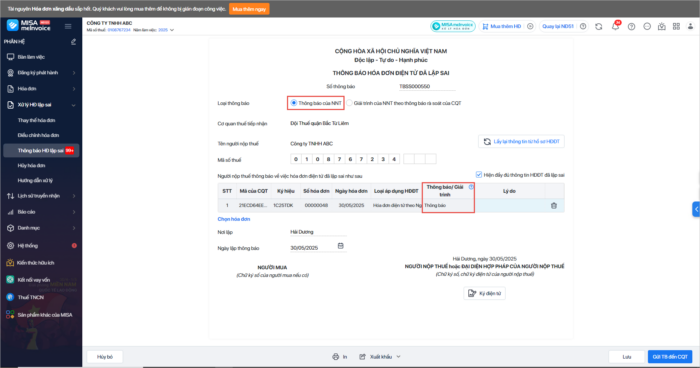Image resolution: width=700 pixels, height=368 pixels.
Task: Select Thông báo của NNT radio option
Action: (294, 103)
